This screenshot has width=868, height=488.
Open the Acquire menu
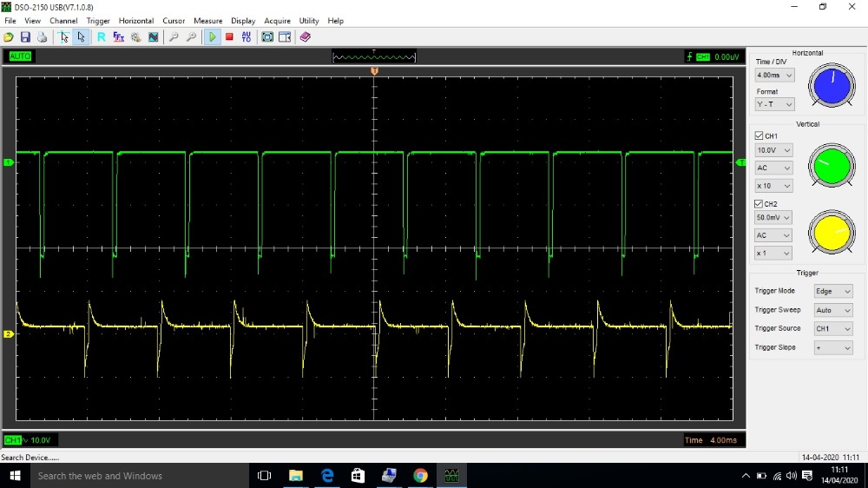[x=277, y=21]
